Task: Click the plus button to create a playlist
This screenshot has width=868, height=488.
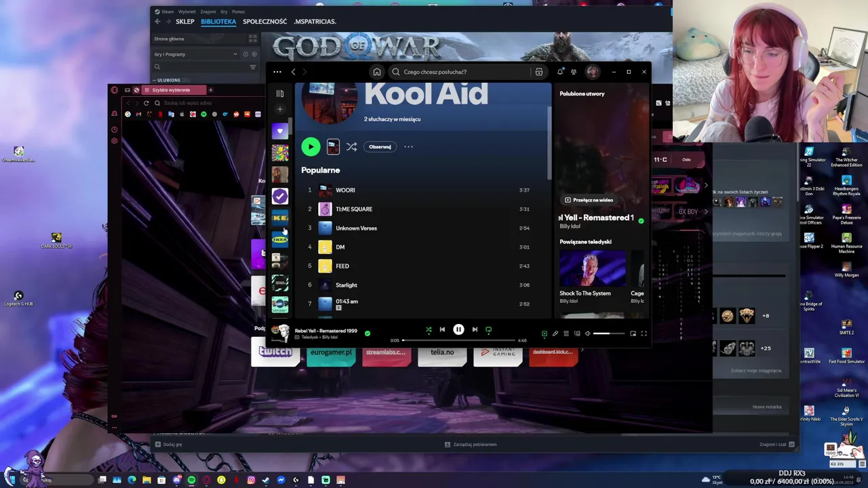Action: [280, 109]
